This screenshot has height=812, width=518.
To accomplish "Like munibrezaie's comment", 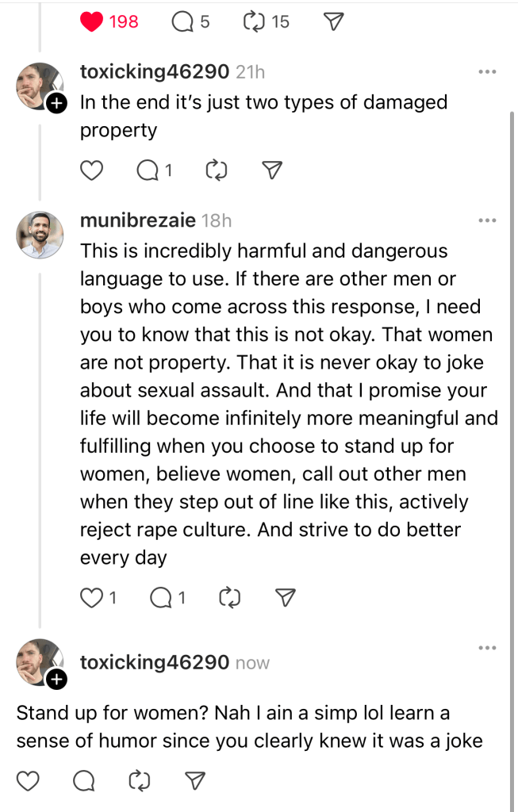I will [91, 598].
